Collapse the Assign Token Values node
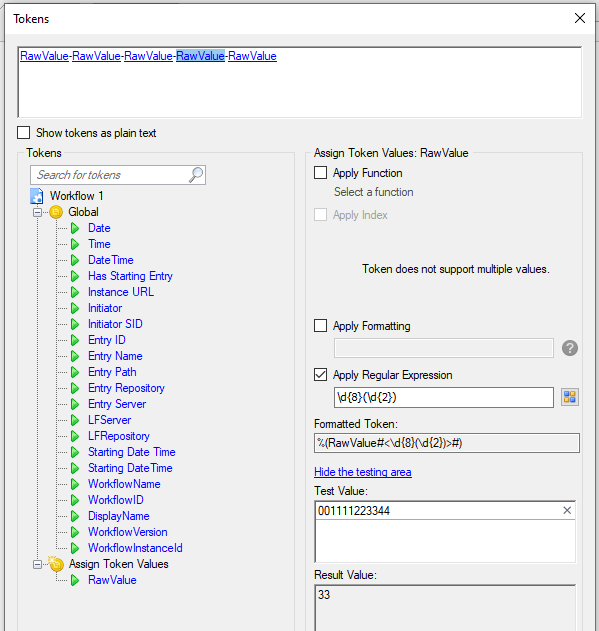The width and height of the screenshot is (599, 631). point(37,565)
